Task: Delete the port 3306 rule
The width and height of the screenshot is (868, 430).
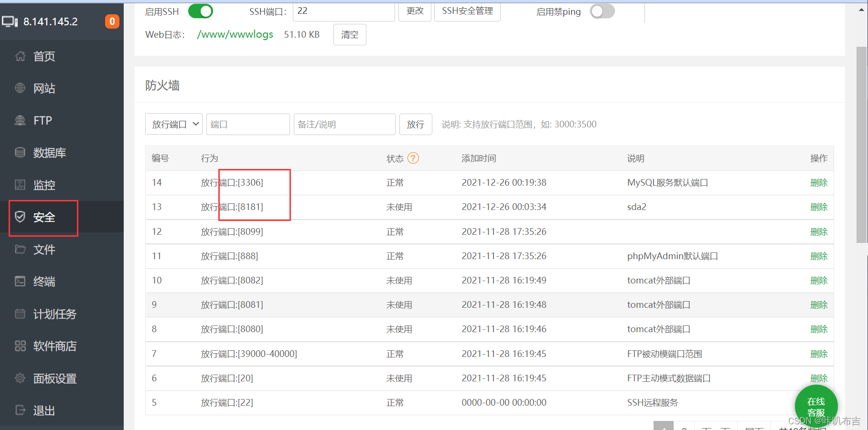Action: point(819,183)
